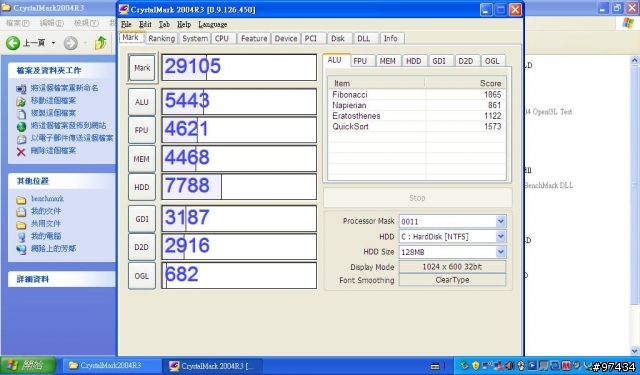Expand the Processor Mask dropdown
Viewport: 640px width, 375px height.
501,221
